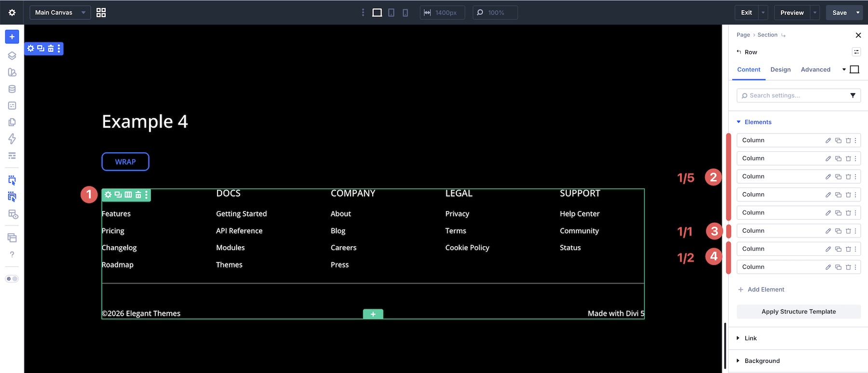Click the Save button
868x373 pixels.
(840, 13)
